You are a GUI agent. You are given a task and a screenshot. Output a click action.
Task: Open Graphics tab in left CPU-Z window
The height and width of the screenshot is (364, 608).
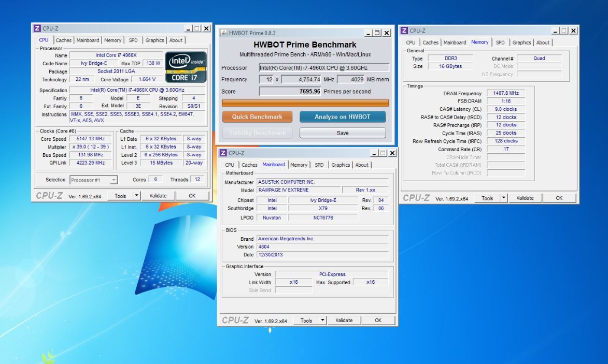(154, 40)
